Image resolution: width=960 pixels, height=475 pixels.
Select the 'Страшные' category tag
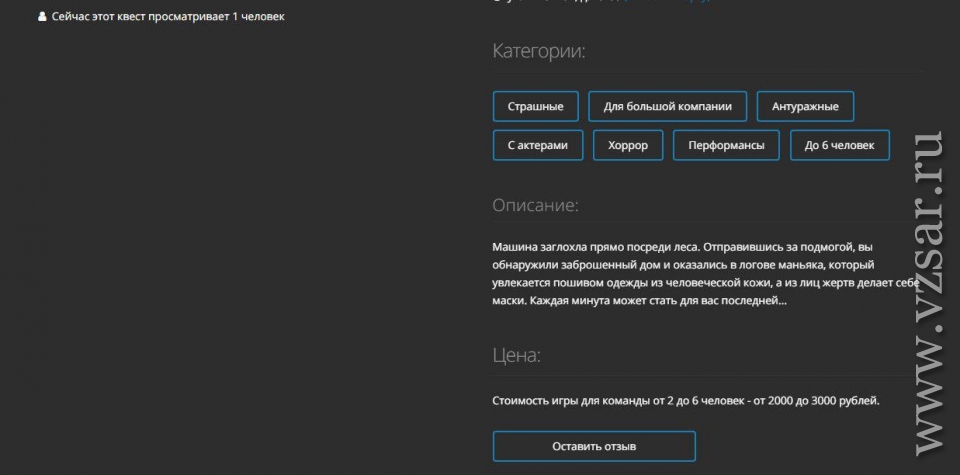[535, 106]
